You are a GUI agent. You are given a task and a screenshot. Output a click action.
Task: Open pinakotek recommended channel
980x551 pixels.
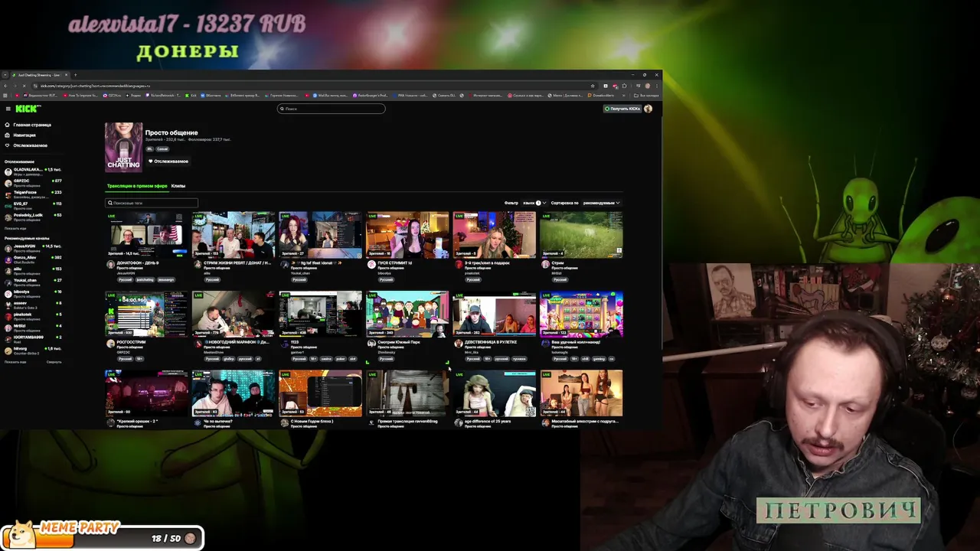[33, 316]
